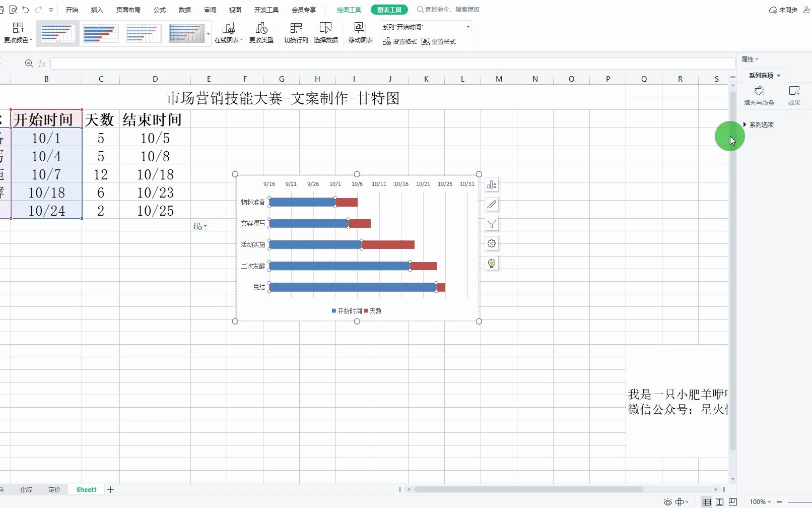Click Format Selection (设置格式) button

400,41
